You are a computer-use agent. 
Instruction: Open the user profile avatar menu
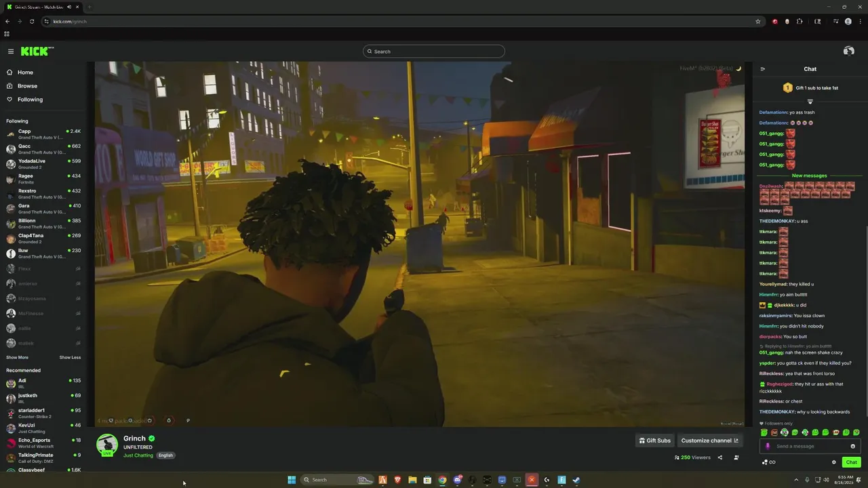[x=848, y=51]
